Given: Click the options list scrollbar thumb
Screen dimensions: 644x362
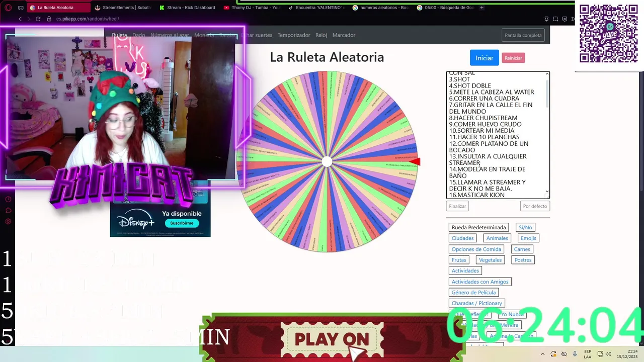Looking at the screenshot, I should [x=547, y=94].
